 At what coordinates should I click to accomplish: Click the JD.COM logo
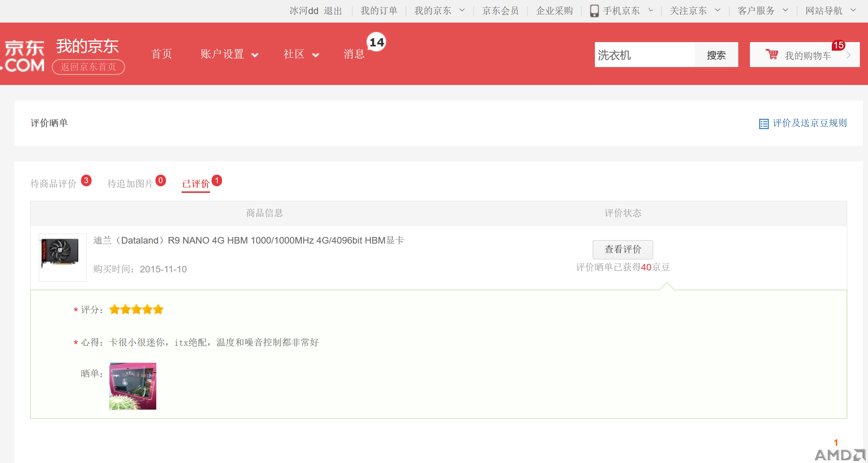[x=23, y=56]
